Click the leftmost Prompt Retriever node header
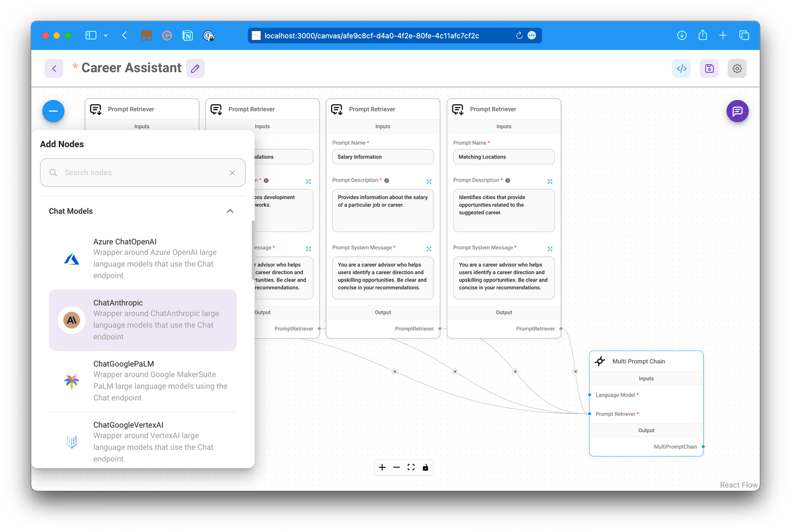Image resolution: width=791 pixels, height=532 pixels. click(x=142, y=109)
